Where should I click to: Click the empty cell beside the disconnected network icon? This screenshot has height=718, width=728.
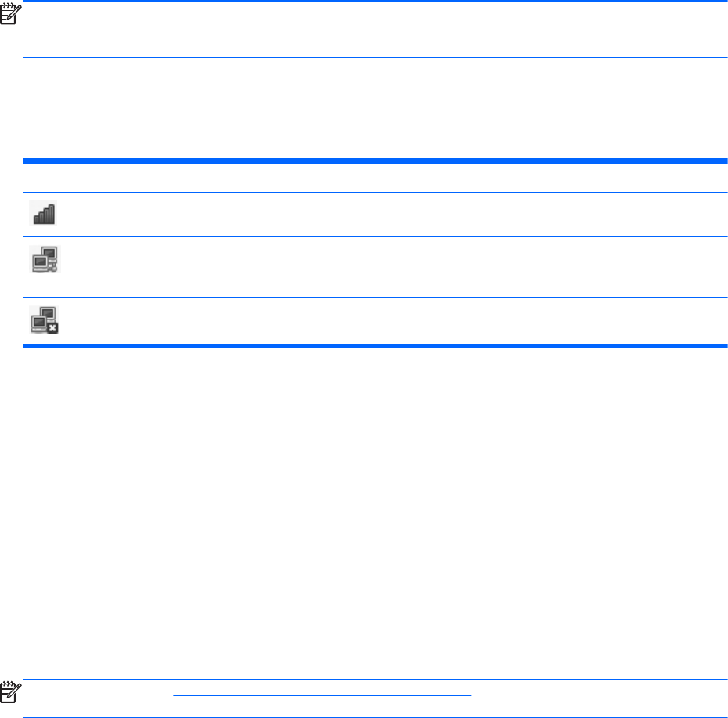pos(391,319)
